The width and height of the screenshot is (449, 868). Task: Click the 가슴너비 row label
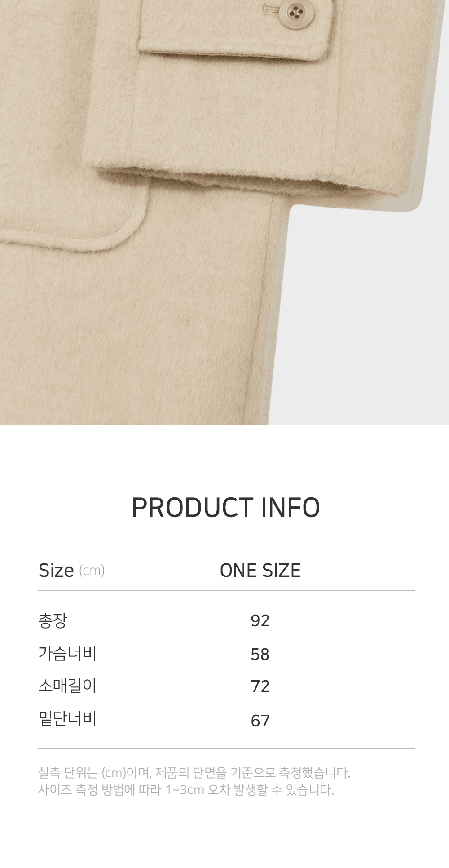click(67, 654)
